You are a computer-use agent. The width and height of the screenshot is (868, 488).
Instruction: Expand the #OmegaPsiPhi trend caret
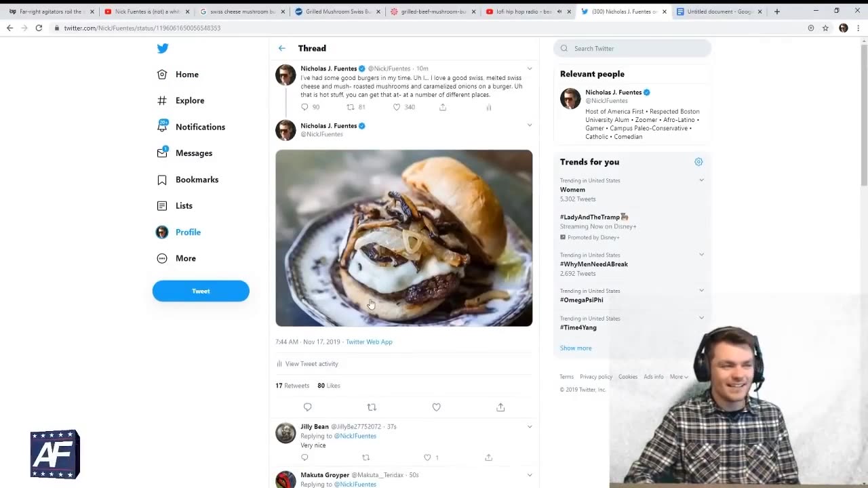[x=701, y=291]
